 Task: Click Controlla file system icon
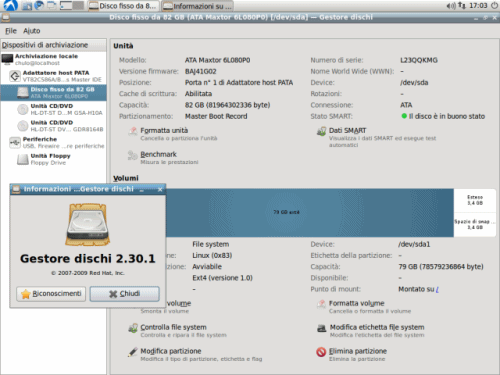pyautogui.click(x=133, y=328)
